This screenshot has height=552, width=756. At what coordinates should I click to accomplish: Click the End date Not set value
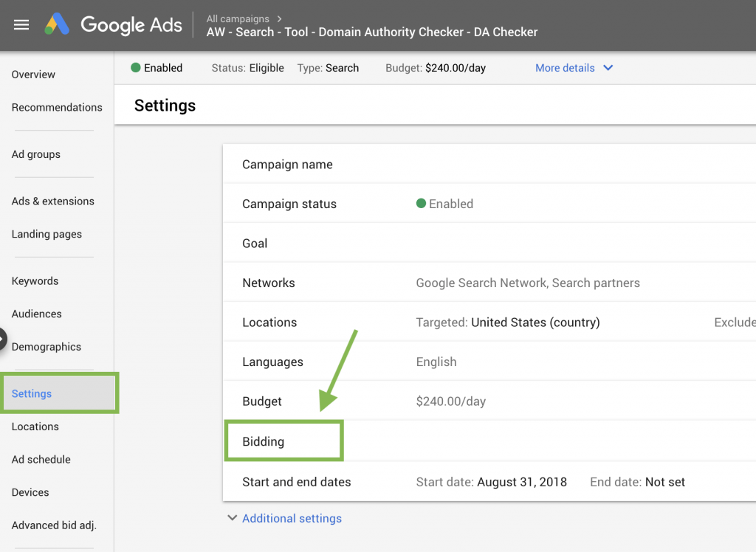(665, 482)
